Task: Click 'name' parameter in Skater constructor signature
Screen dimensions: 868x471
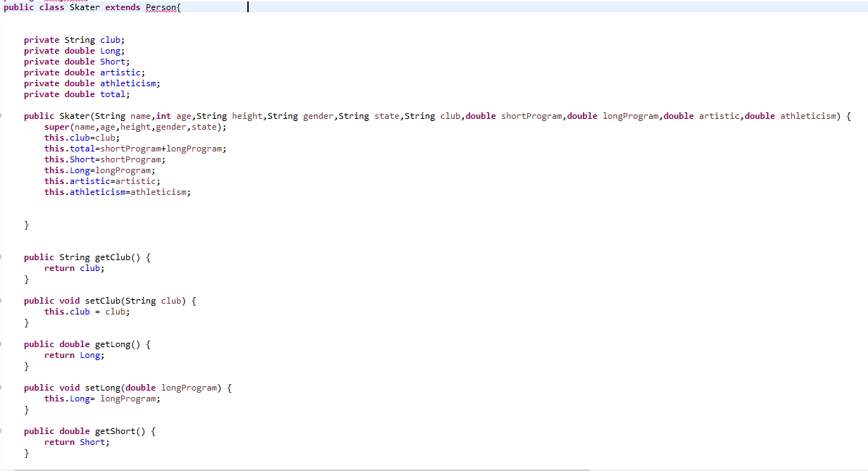Action: pyautogui.click(x=140, y=116)
